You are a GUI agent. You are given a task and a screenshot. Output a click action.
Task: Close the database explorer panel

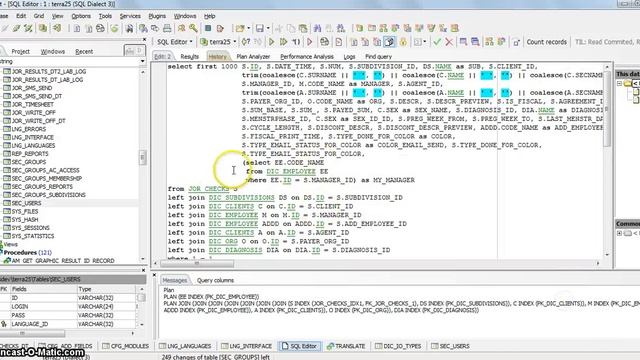point(144,40)
